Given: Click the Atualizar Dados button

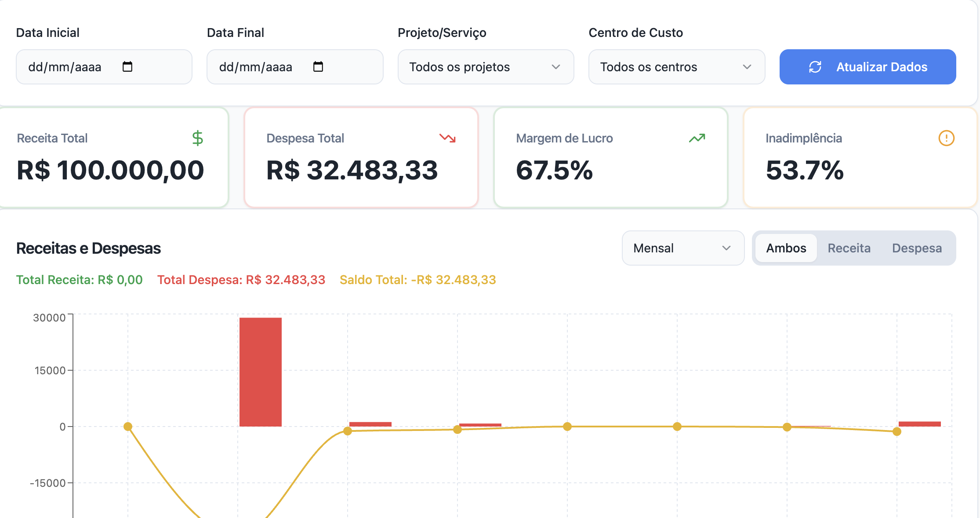Looking at the screenshot, I should pos(867,67).
